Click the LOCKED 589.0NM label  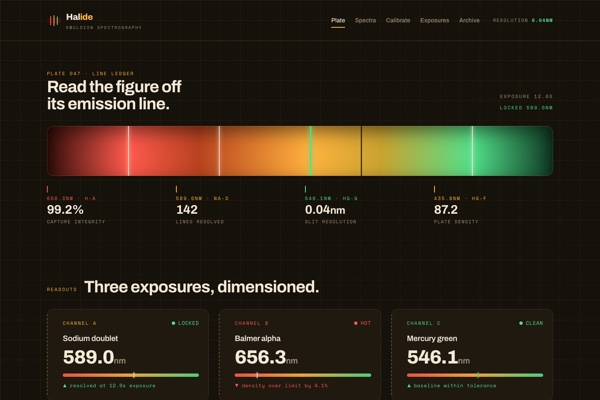click(526, 108)
